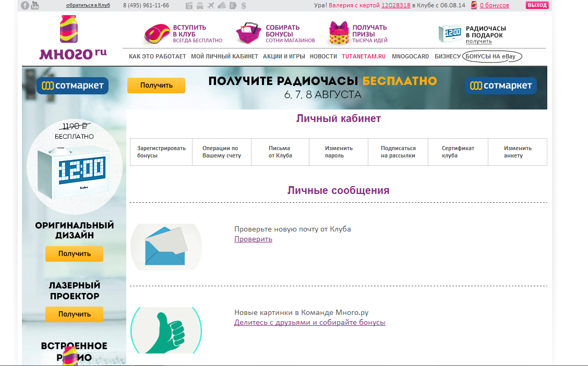This screenshot has width=588, height=366.
Task: Open MNOGOCARD menu item
Action: tap(410, 56)
